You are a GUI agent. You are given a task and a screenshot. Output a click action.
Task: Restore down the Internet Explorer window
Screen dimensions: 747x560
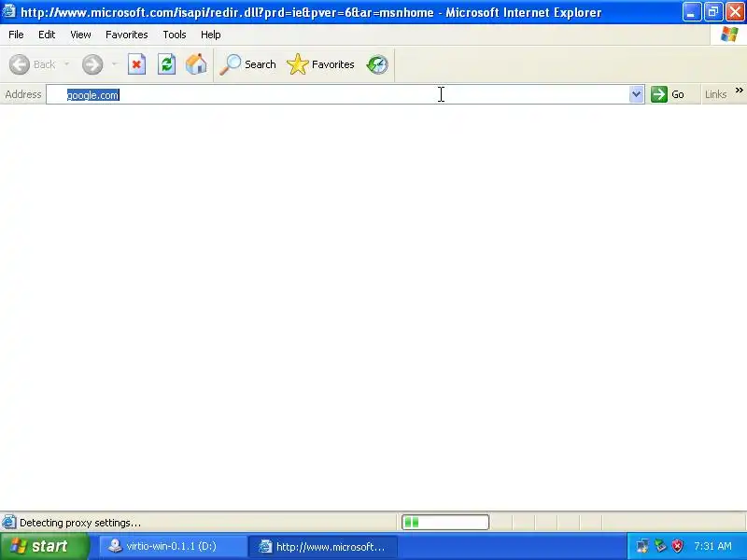[713, 12]
